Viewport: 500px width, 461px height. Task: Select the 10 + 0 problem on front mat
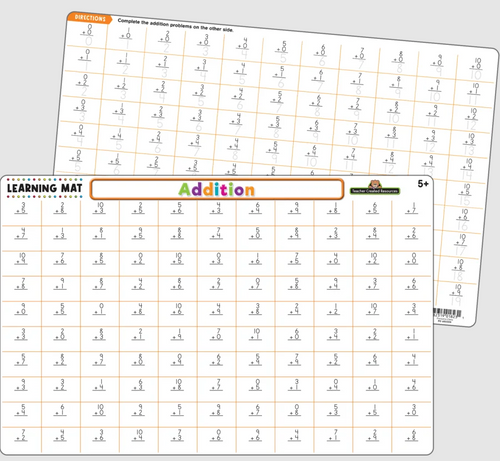coord(99,410)
